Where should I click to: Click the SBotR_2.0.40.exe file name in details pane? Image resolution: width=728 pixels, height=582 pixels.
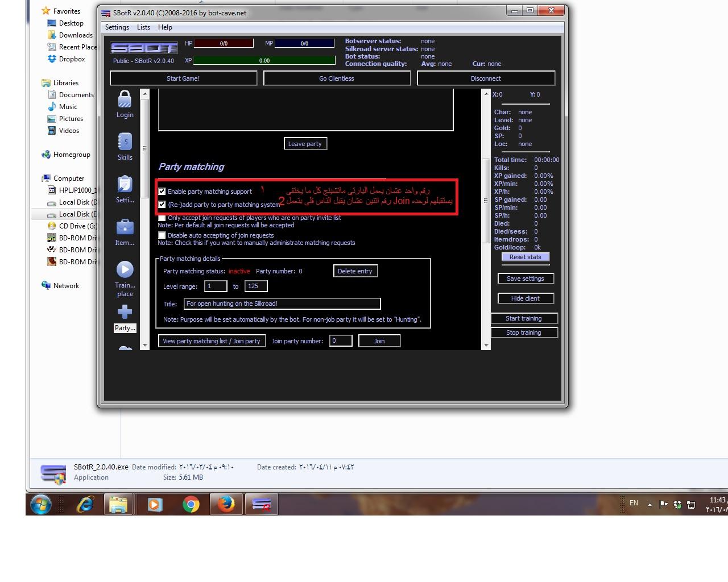coord(101,467)
